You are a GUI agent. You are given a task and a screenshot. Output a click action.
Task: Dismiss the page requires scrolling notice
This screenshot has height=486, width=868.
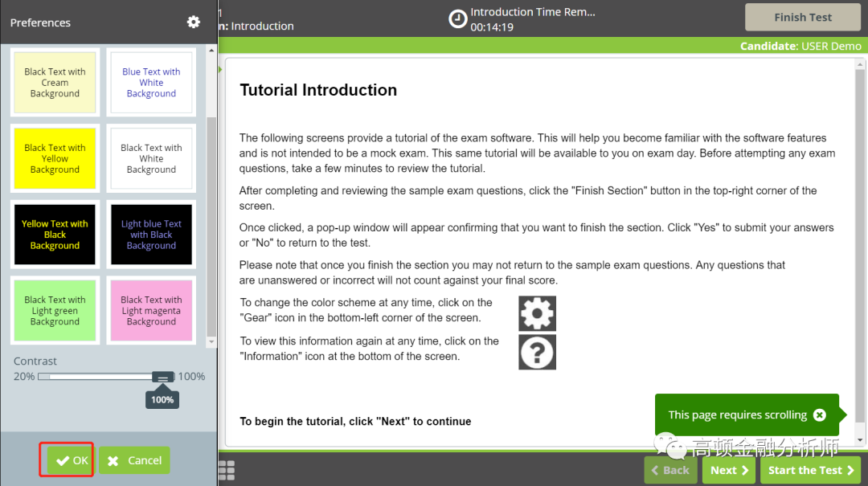(x=819, y=415)
